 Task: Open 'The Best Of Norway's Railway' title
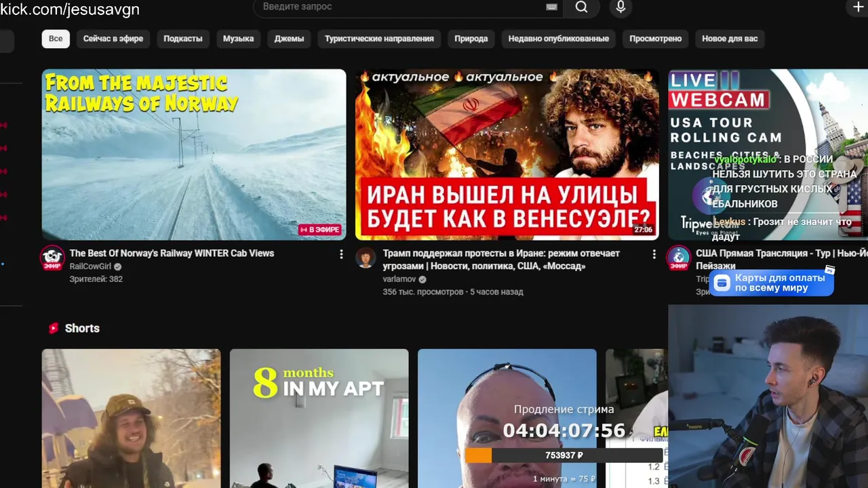172,253
